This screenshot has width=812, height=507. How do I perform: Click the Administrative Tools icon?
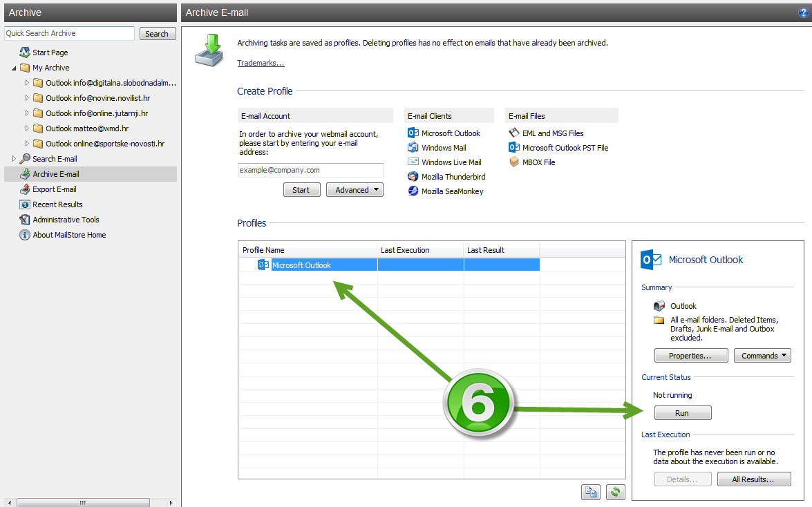point(24,220)
